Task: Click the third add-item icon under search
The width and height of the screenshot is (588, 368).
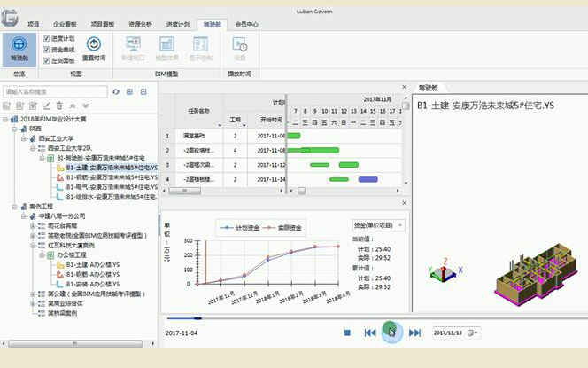Action: coord(33,106)
